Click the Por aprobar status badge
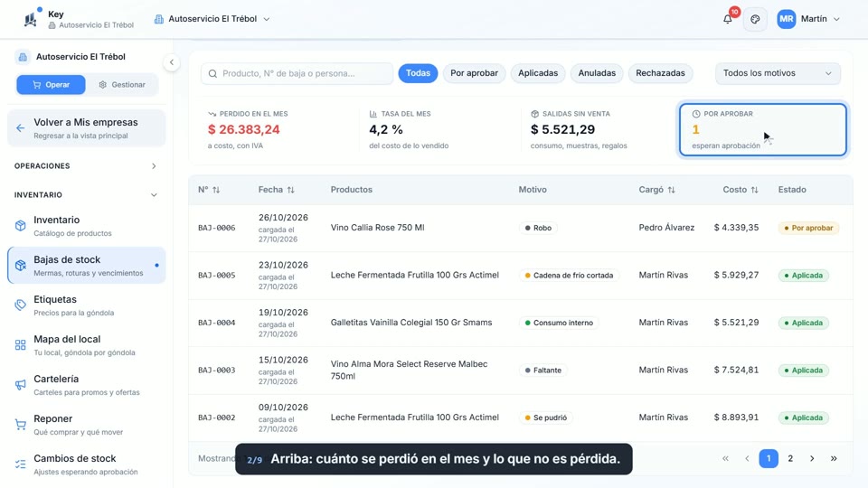Image resolution: width=868 pixels, height=488 pixels. [808, 228]
